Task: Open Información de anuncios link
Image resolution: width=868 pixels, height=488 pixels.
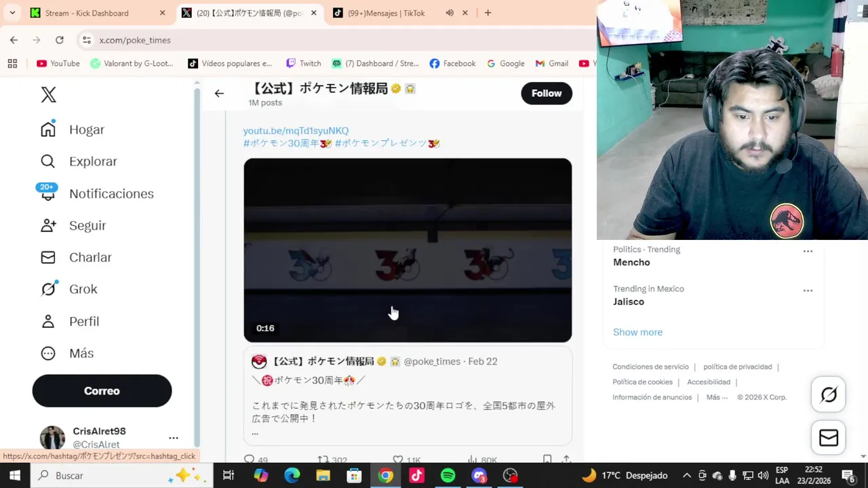Action: click(652, 397)
